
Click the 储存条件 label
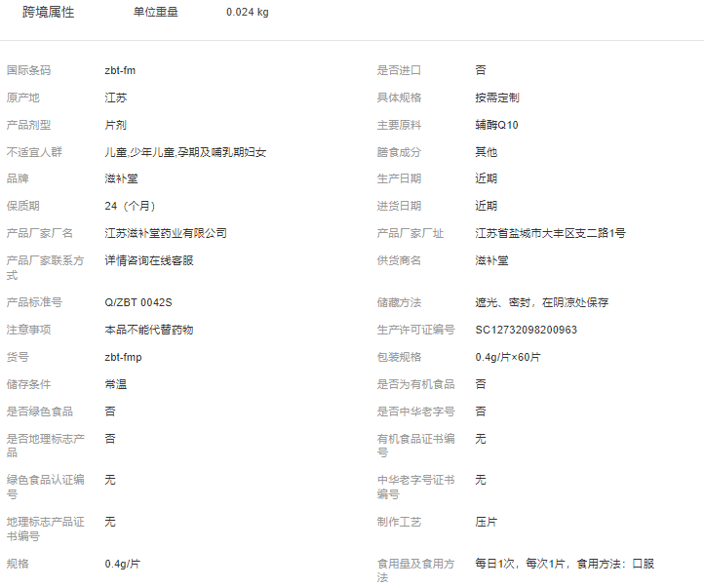click(28, 384)
